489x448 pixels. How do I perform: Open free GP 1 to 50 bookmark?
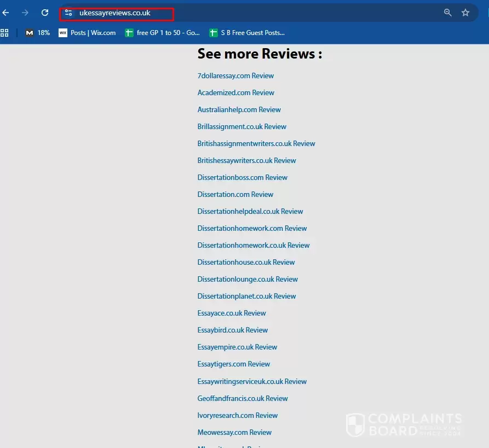pos(162,33)
